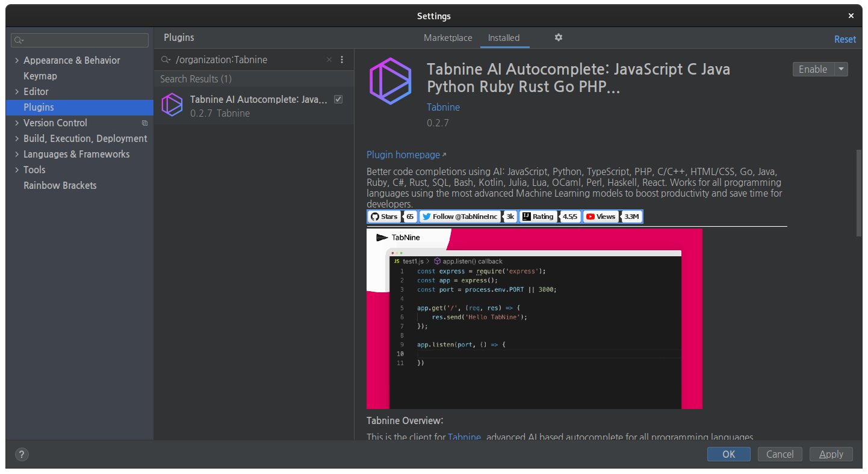Focus the settings search field

click(79, 40)
